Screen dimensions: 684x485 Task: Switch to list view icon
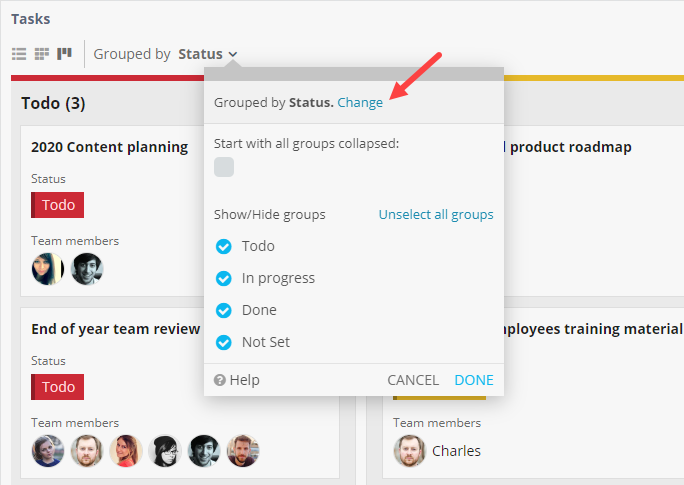point(19,54)
